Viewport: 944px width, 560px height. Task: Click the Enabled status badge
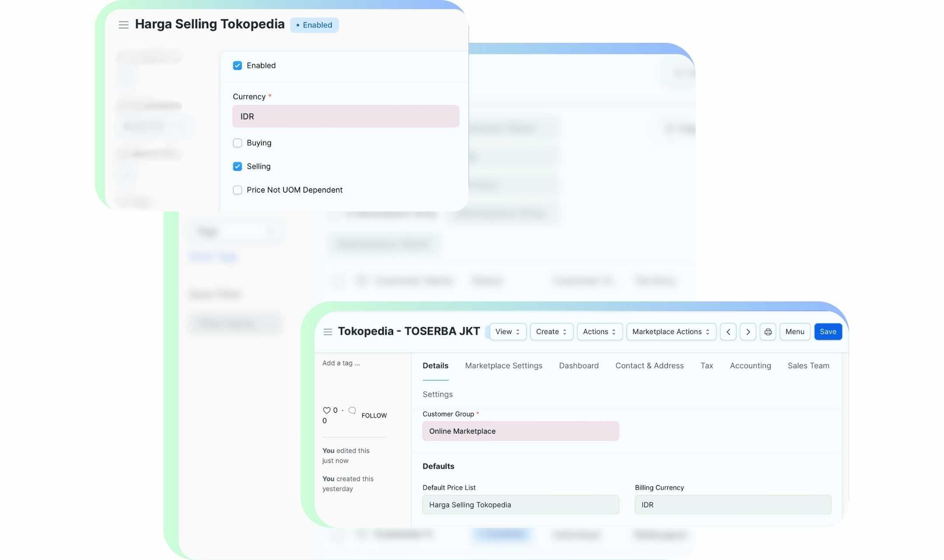coord(314,25)
